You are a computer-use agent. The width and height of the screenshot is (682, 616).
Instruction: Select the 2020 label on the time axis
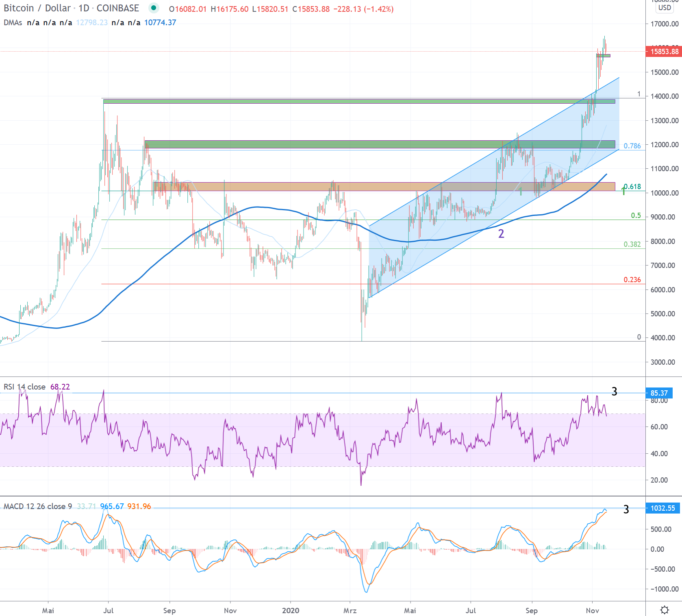[x=291, y=610]
